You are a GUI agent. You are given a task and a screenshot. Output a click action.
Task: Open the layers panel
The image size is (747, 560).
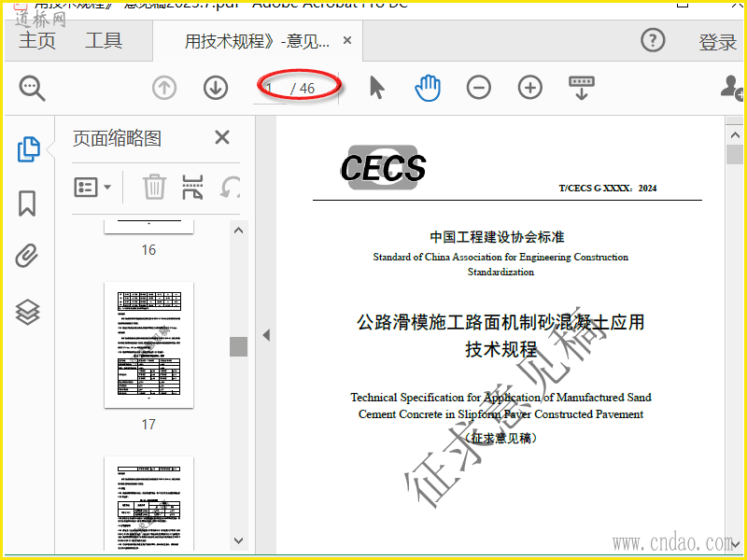28,312
